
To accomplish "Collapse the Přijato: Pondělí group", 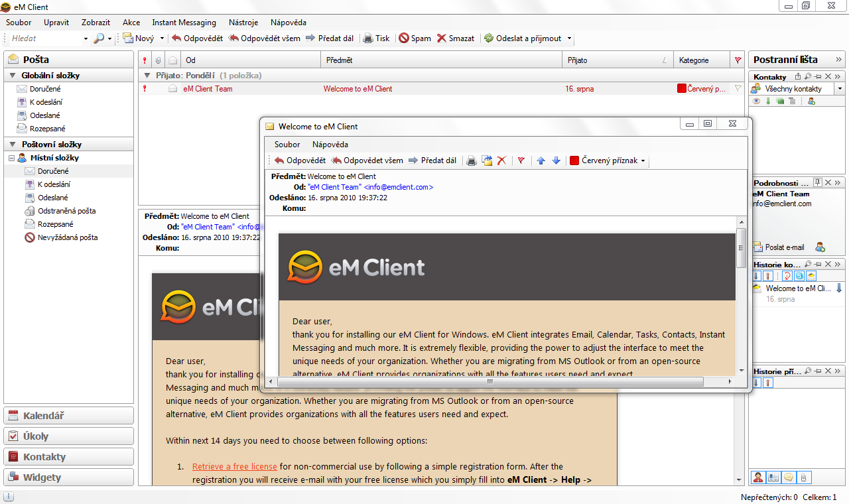I will 147,76.
